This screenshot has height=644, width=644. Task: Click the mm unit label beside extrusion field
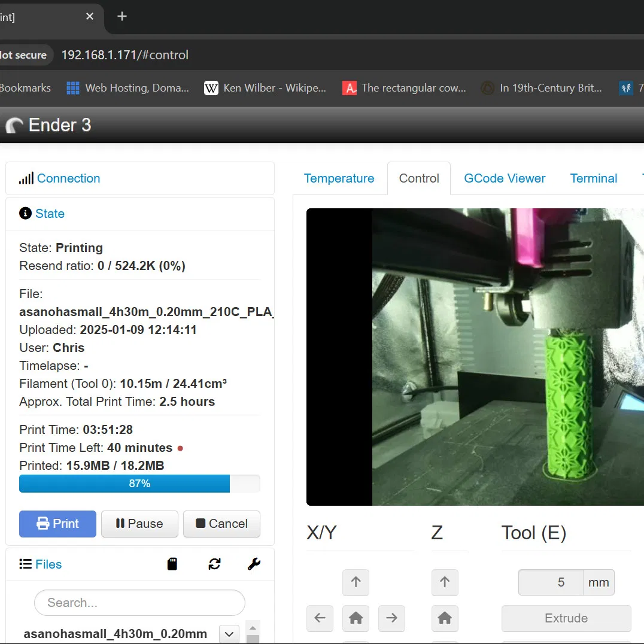point(599,582)
